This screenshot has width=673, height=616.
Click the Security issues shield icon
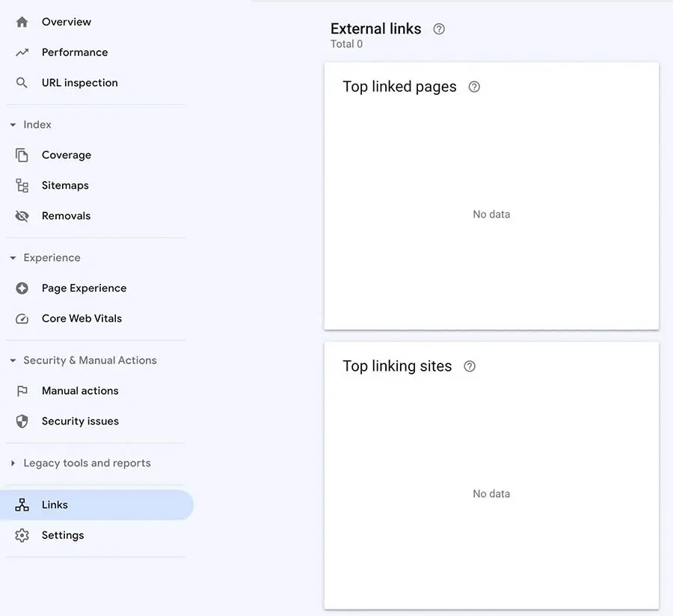coord(22,422)
